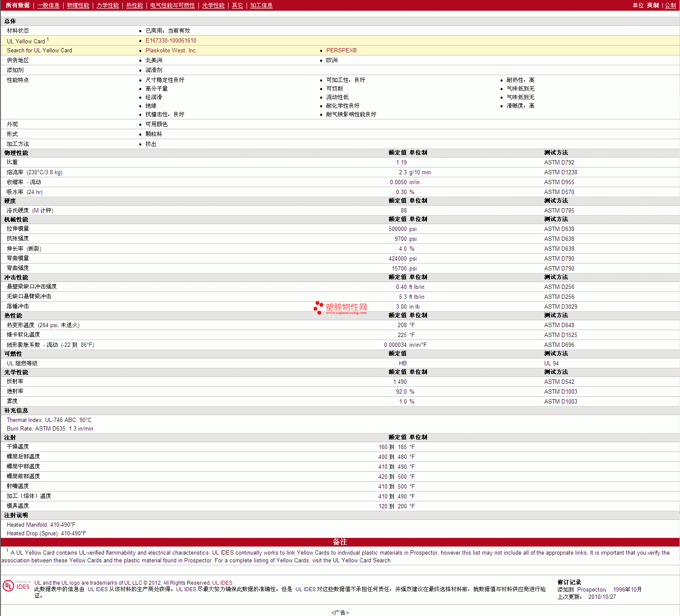Image resolution: width=680 pixels, height=616 pixels.
Task: Click the 雾度 row label
Action: coord(12,401)
